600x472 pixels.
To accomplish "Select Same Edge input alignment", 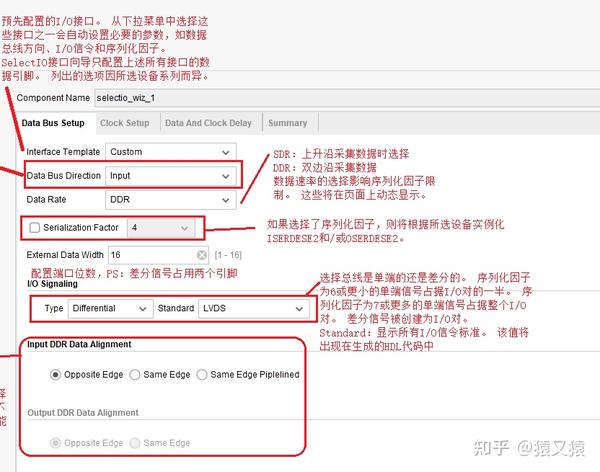I will (135, 374).
